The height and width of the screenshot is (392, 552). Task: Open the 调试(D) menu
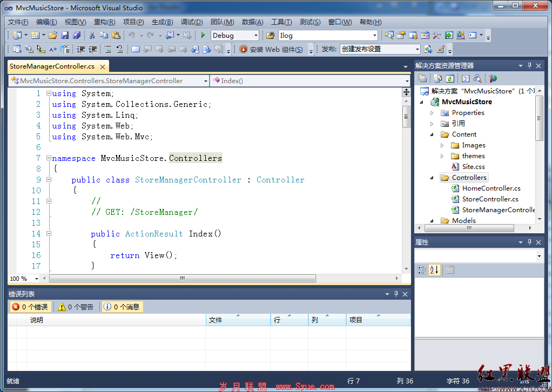tap(192, 22)
